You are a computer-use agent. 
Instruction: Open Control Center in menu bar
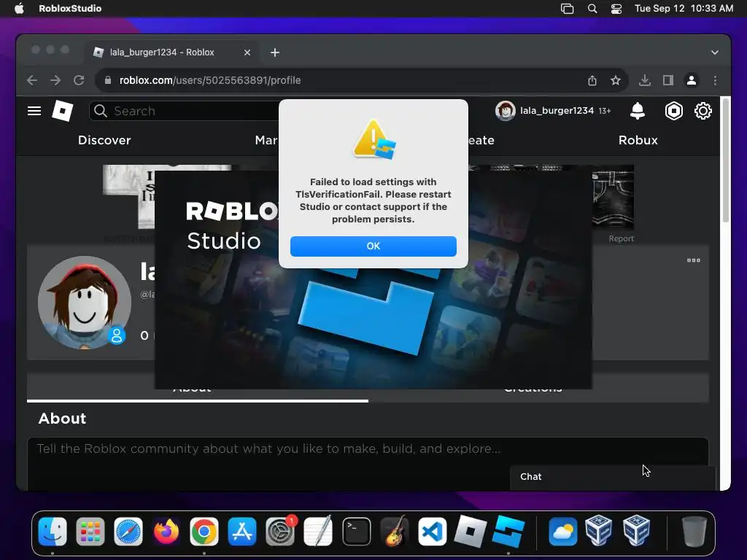pyautogui.click(x=616, y=9)
